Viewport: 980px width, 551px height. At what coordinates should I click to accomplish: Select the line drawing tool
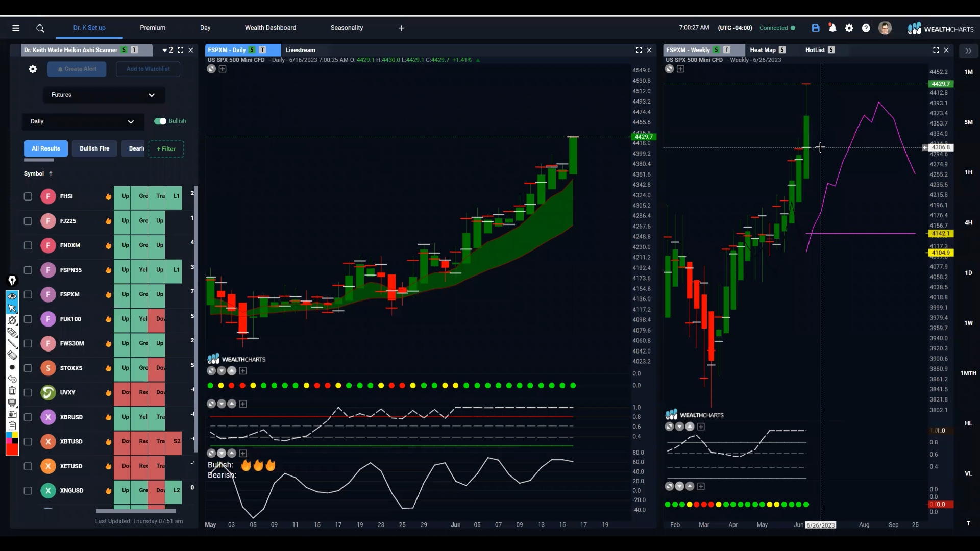(12, 344)
